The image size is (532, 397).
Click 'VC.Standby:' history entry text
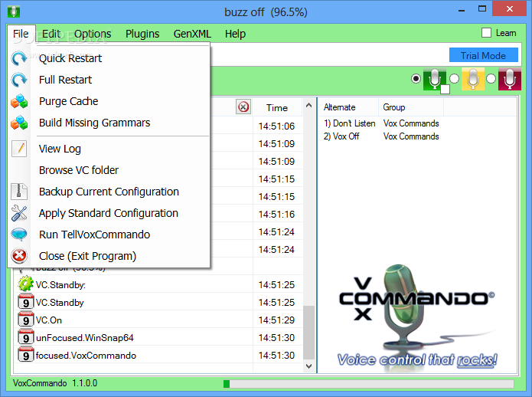point(60,284)
